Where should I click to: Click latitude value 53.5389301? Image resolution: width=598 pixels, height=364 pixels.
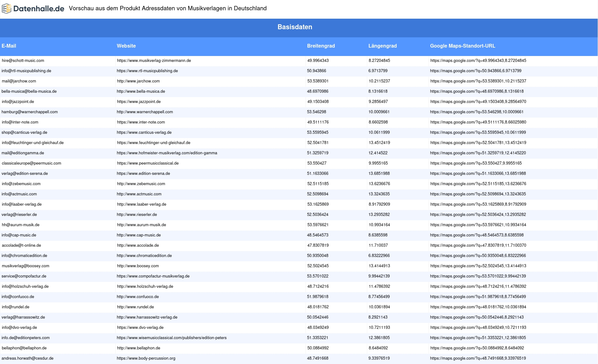pyautogui.click(x=318, y=81)
